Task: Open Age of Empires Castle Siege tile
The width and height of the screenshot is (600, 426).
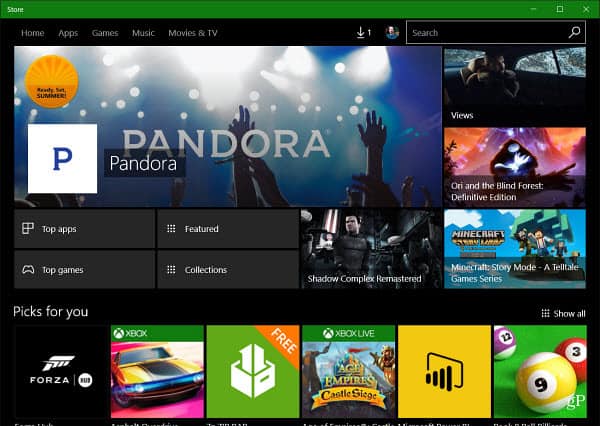Action: (349, 372)
